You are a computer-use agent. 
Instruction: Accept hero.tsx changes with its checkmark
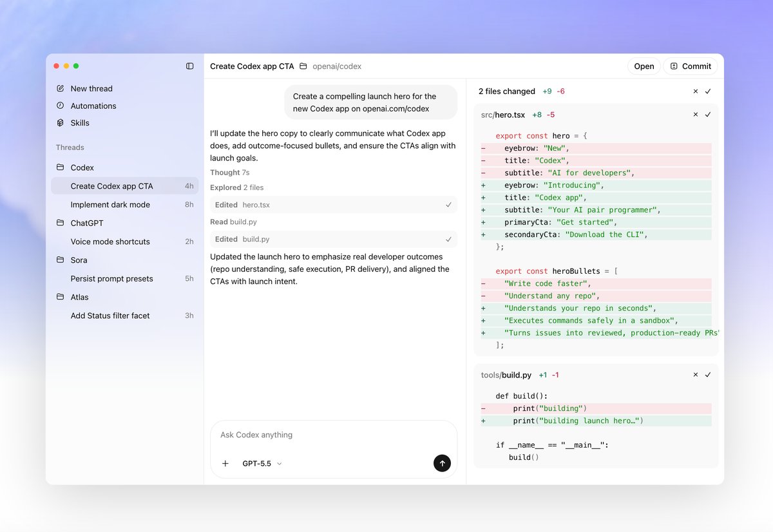coord(708,115)
